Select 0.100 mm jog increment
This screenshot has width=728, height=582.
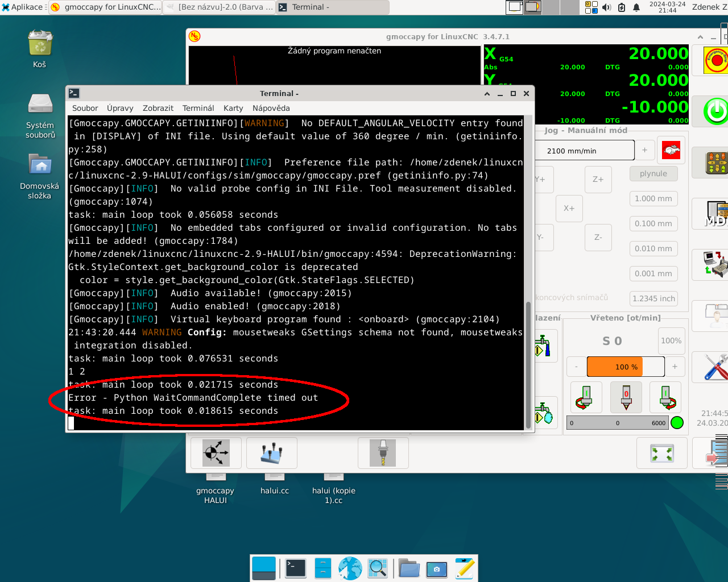point(653,223)
